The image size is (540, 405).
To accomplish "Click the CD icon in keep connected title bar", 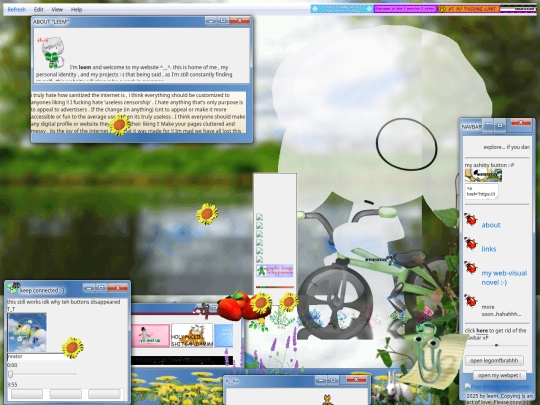I will [12, 288].
